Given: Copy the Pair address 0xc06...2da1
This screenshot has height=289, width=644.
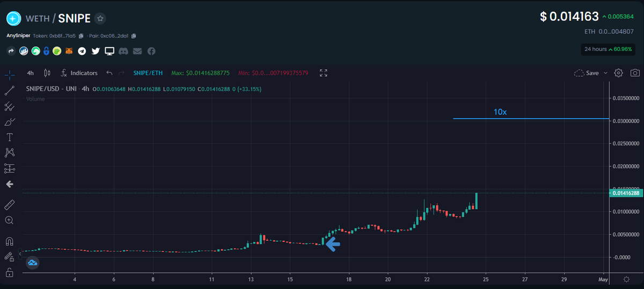Looking at the screenshot, I should (134, 36).
